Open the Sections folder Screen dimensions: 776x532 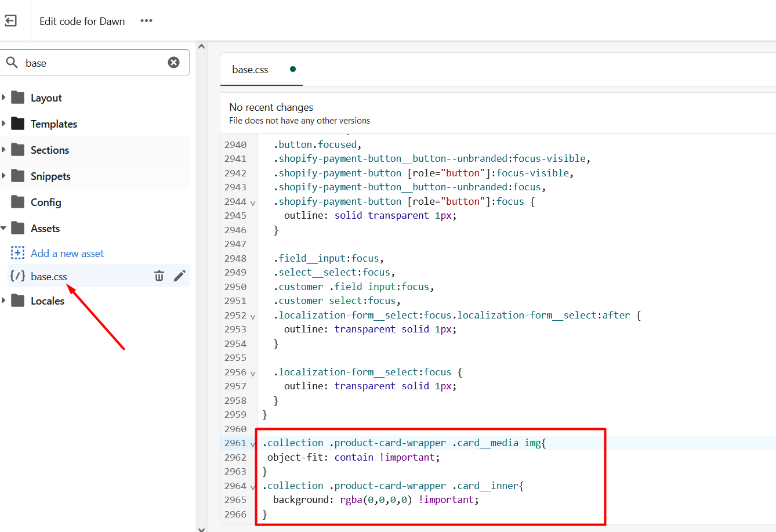coord(50,150)
